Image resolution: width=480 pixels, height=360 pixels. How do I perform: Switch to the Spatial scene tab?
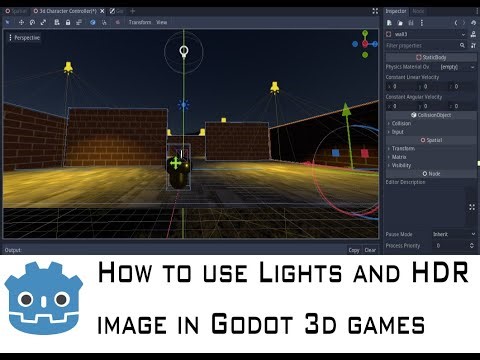click(16, 11)
